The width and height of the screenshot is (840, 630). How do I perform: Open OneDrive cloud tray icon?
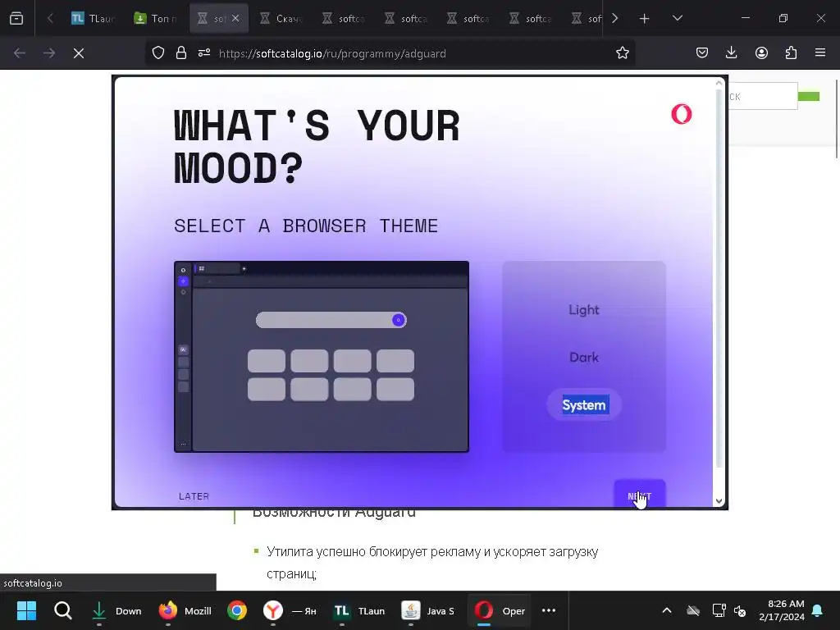click(692, 610)
